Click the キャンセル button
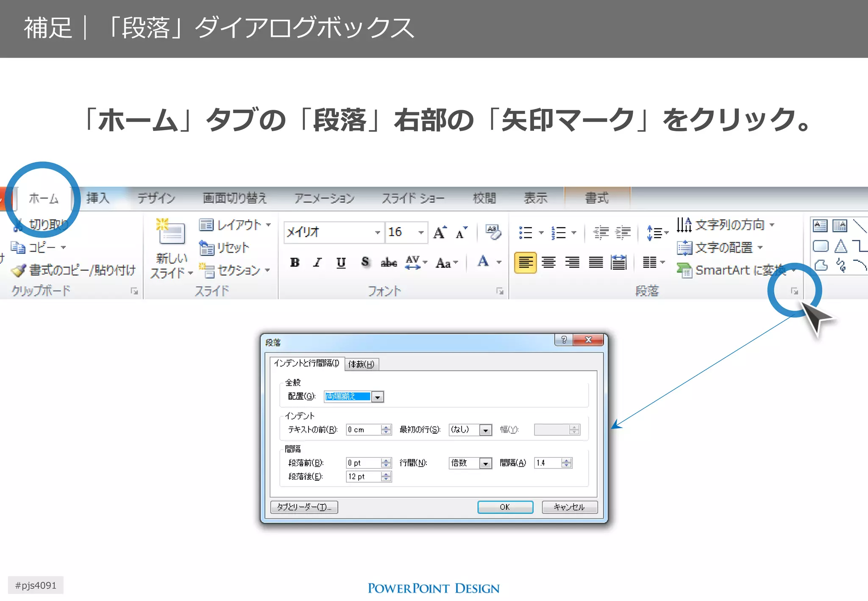868x601 pixels. 569,507
